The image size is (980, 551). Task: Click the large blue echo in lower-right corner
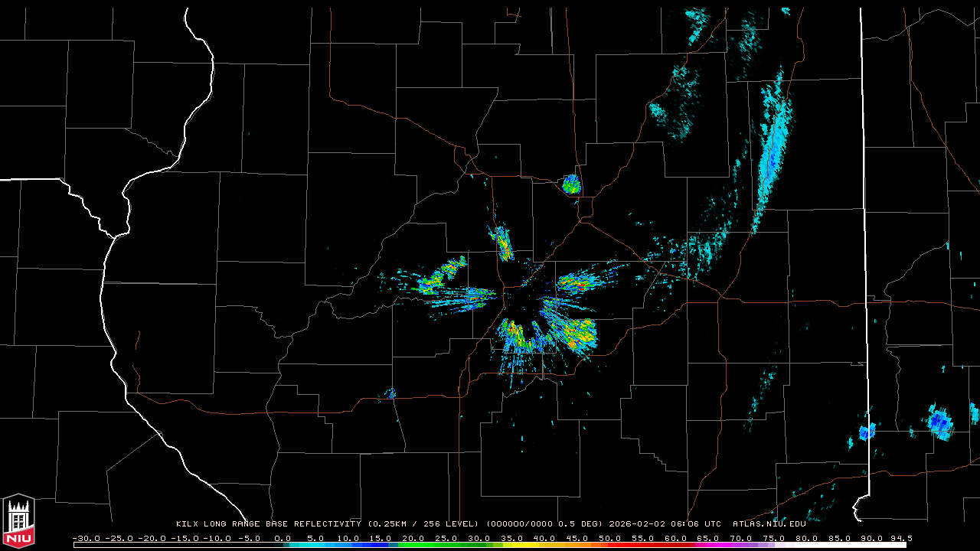(940, 423)
